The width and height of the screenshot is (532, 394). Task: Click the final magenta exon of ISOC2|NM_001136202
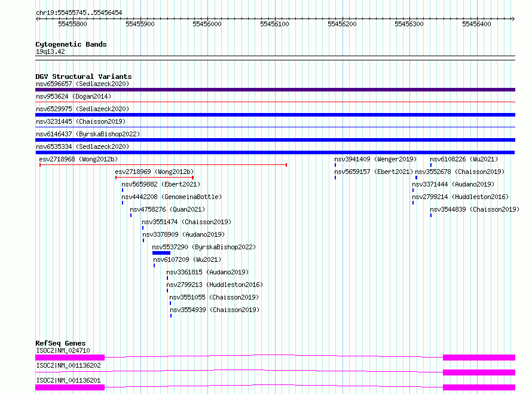point(479,372)
